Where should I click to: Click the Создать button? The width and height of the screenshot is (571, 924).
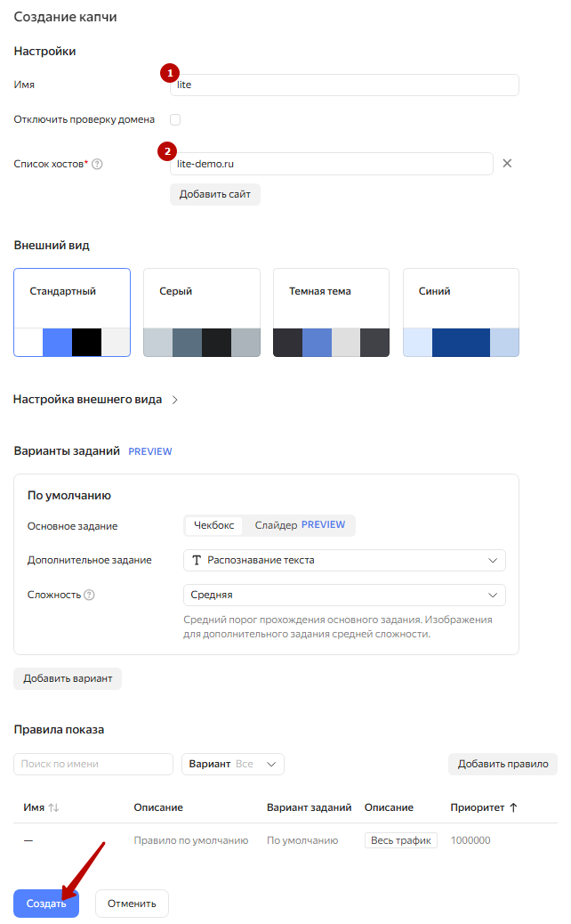(x=46, y=904)
